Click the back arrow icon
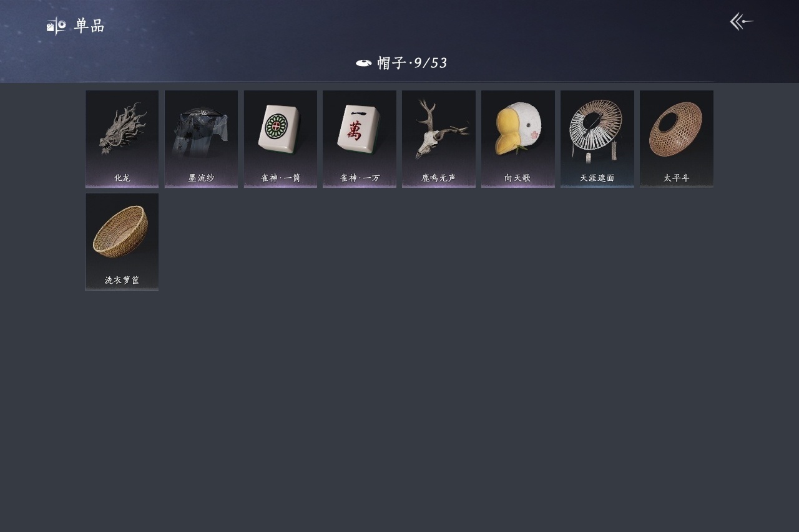 (742, 21)
